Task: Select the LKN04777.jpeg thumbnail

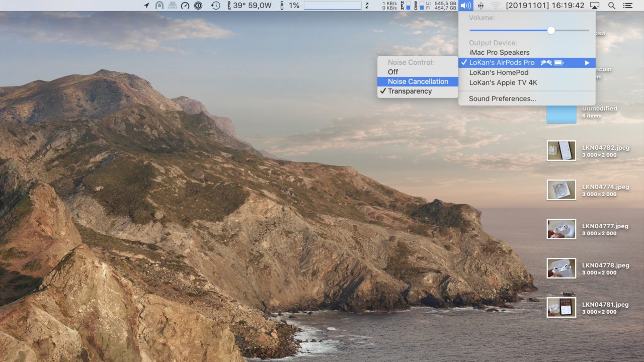Action: [561, 229]
